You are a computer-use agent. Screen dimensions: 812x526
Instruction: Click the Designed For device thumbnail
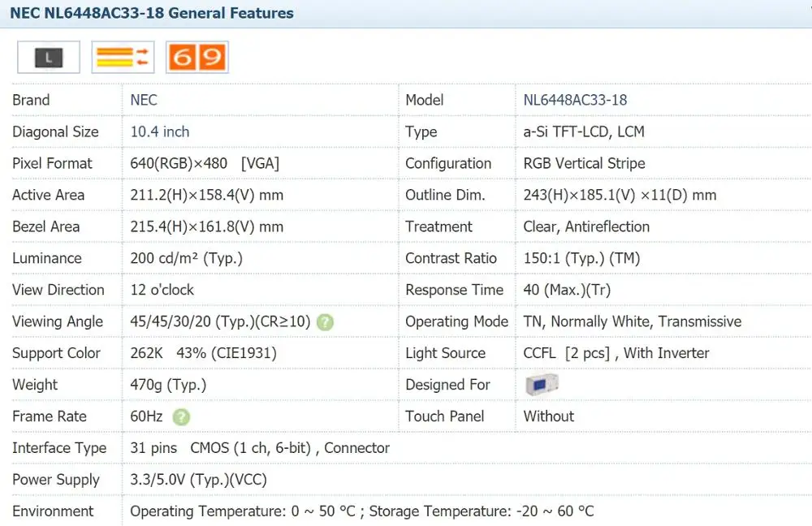542,385
